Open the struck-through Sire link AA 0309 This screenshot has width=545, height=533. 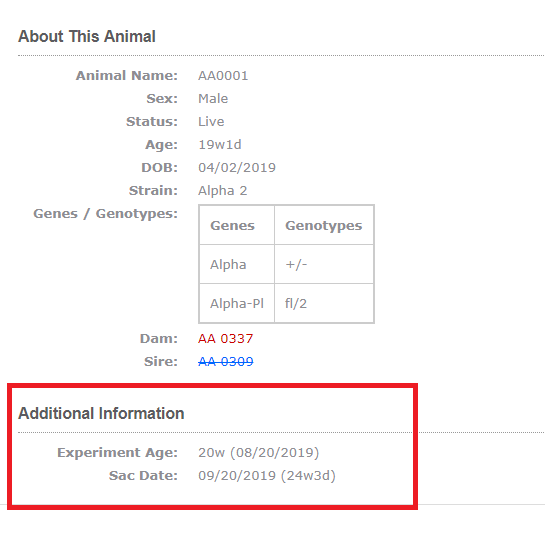pyautogui.click(x=226, y=362)
